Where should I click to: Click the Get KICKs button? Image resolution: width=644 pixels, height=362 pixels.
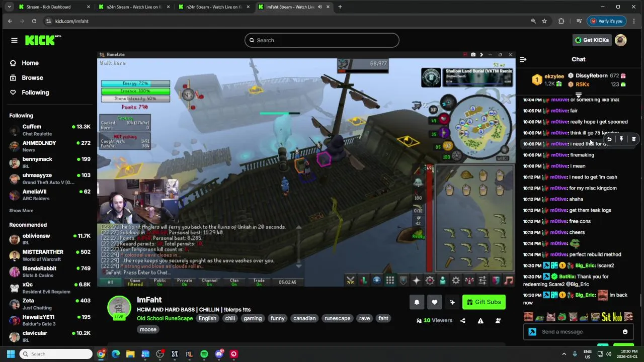tap(592, 40)
